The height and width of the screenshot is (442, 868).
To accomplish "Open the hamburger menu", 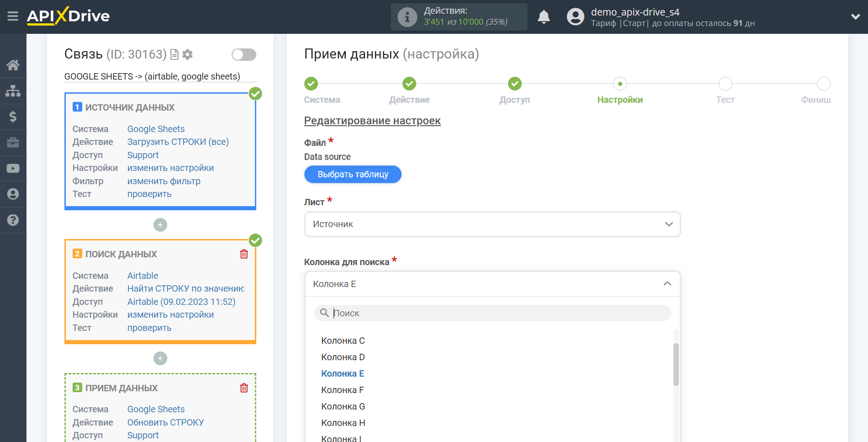I will pos(13,16).
